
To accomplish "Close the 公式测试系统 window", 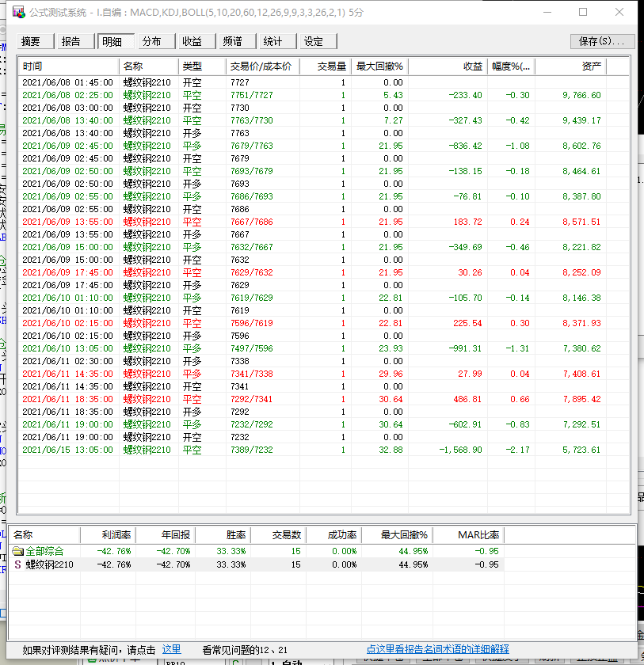I will pos(619,12).
